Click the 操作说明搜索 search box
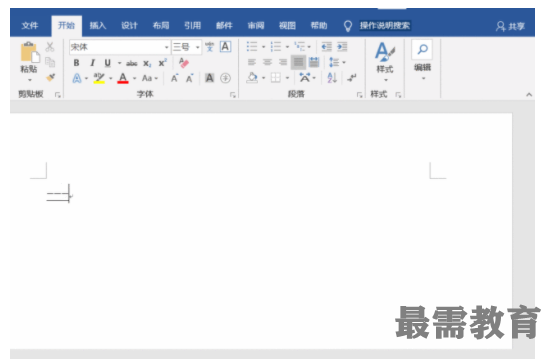Viewport: 547px width, 362px height. click(385, 25)
